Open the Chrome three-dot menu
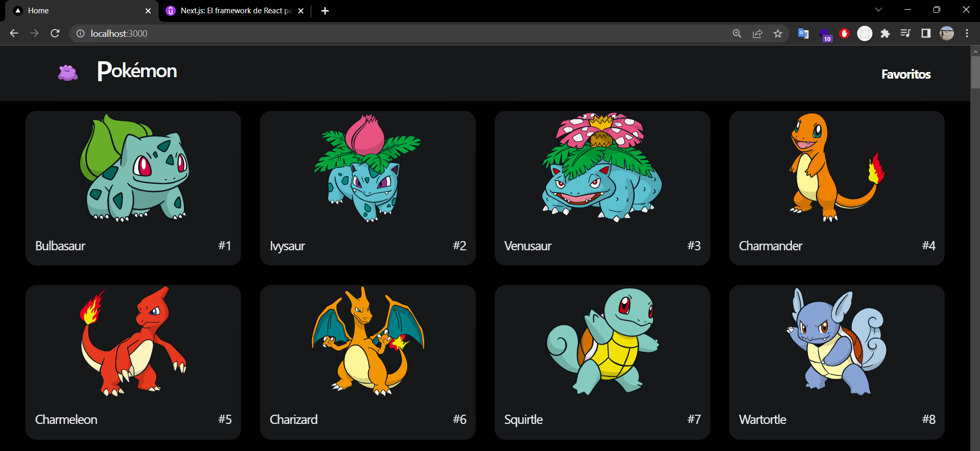Screen dimensions: 980x451 coord(967,33)
